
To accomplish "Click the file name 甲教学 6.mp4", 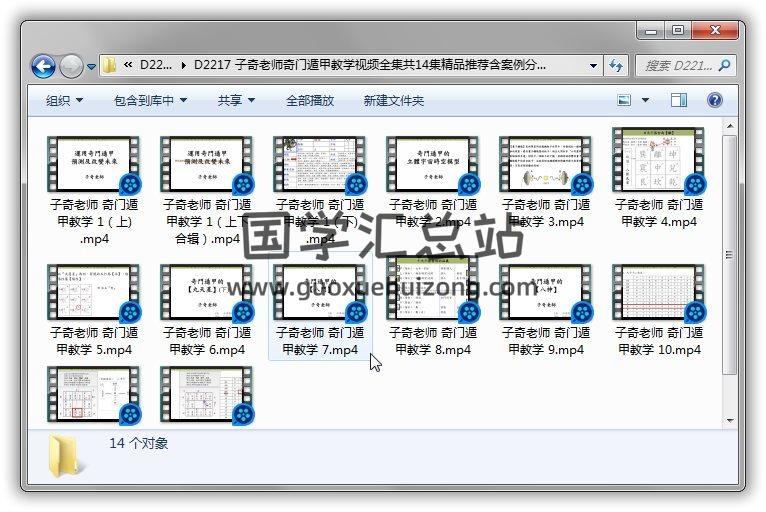I will point(207,341).
